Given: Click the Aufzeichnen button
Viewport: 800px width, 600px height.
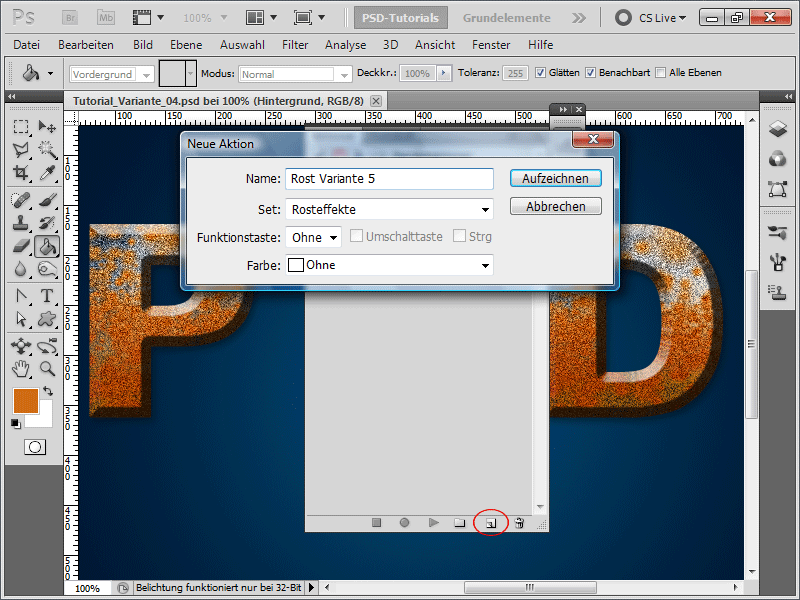Looking at the screenshot, I should pyautogui.click(x=556, y=179).
